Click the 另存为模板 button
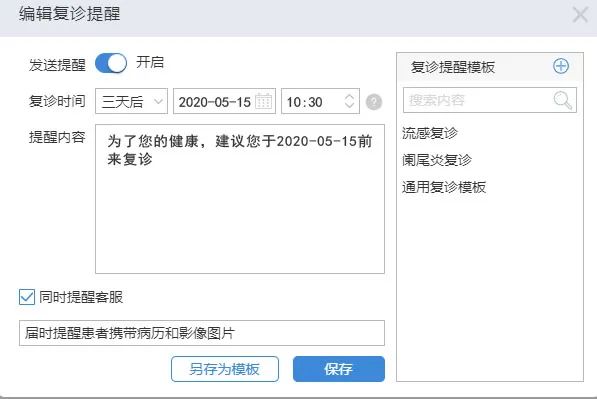 click(x=225, y=369)
